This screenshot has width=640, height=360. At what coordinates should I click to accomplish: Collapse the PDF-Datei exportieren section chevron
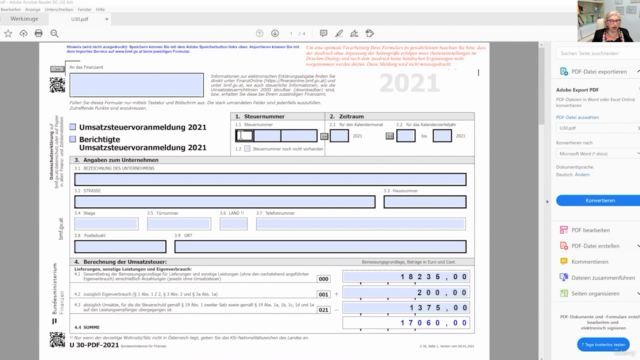click(638, 71)
